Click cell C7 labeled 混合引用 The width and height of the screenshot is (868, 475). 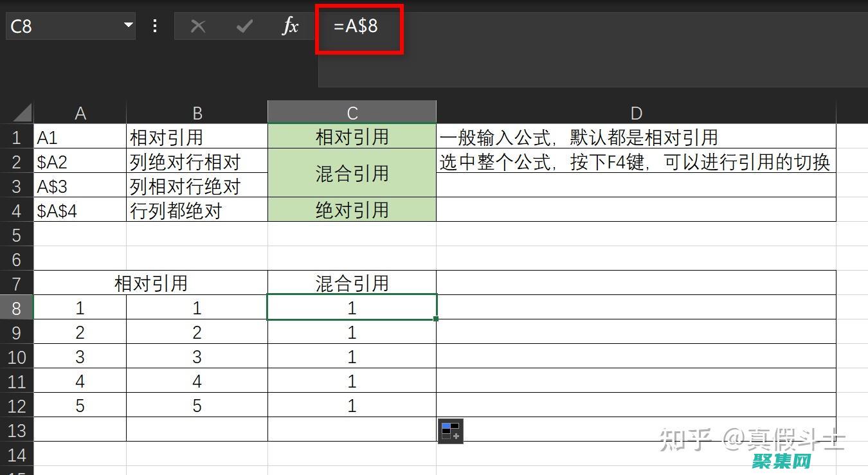352,283
